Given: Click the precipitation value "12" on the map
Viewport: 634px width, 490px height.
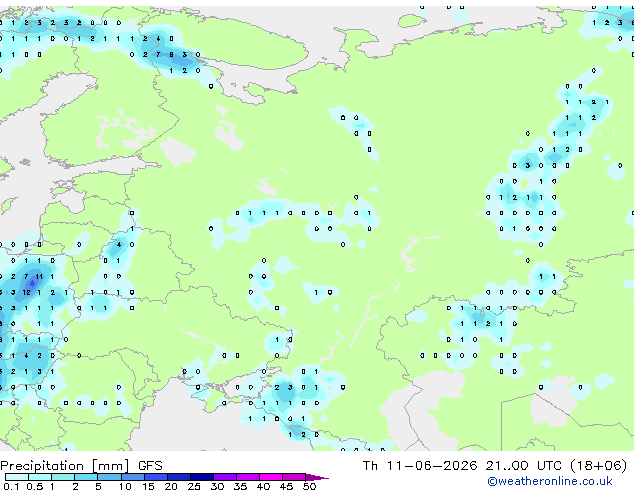Looking at the screenshot, I should (26, 292).
